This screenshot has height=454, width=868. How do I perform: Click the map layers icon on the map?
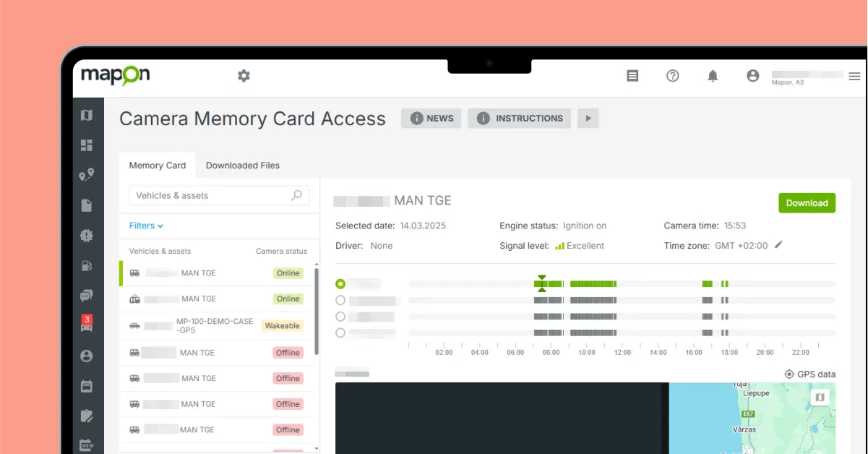click(820, 398)
